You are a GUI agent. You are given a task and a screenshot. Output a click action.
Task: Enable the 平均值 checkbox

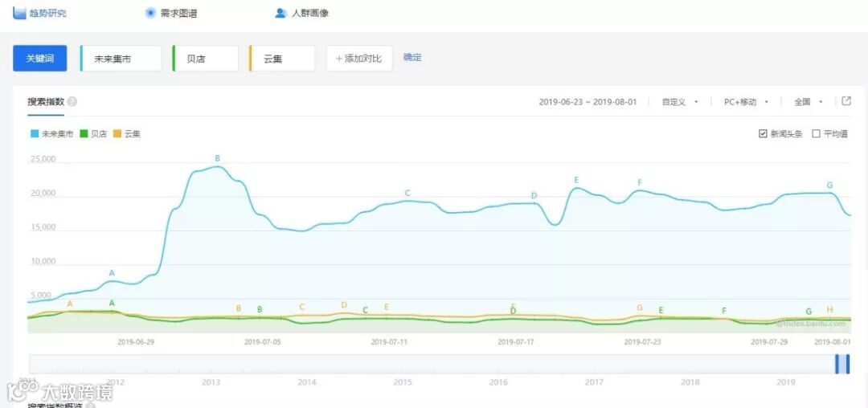tap(816, 134)
